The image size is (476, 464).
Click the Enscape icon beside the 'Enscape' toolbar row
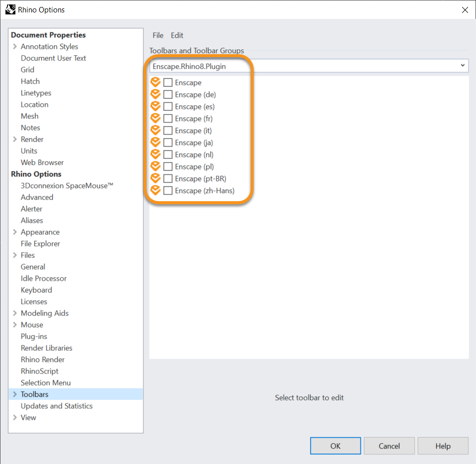click(155, 82)
